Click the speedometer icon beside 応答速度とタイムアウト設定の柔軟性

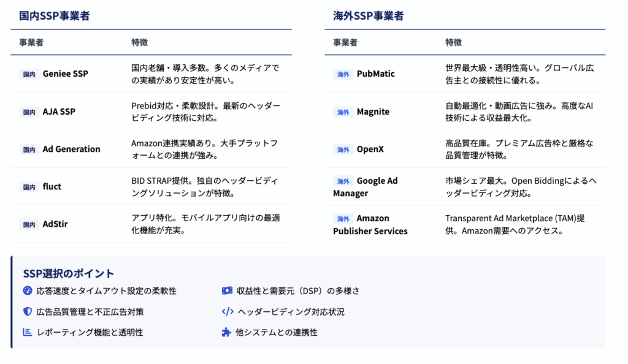click(x=28, y=290)
